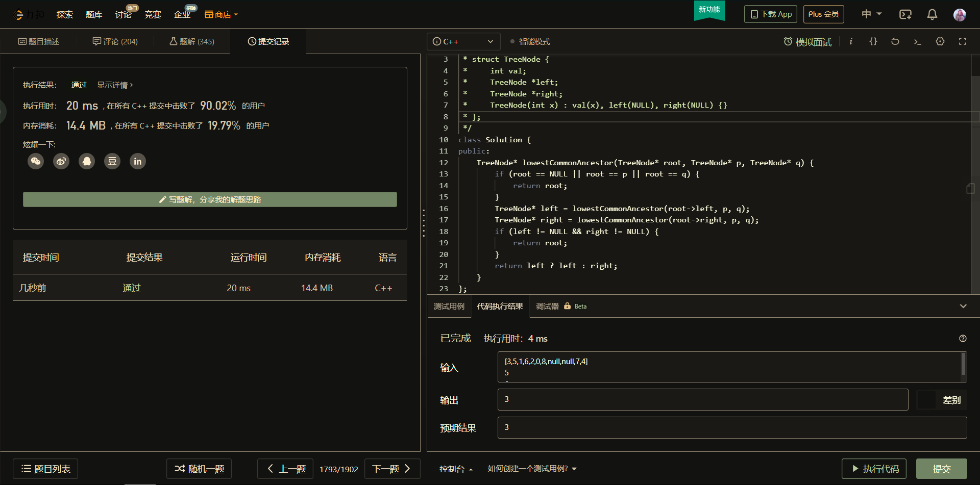Submit the solution
Viewport: 980px width, 485px height.
(x=942, y=469)
